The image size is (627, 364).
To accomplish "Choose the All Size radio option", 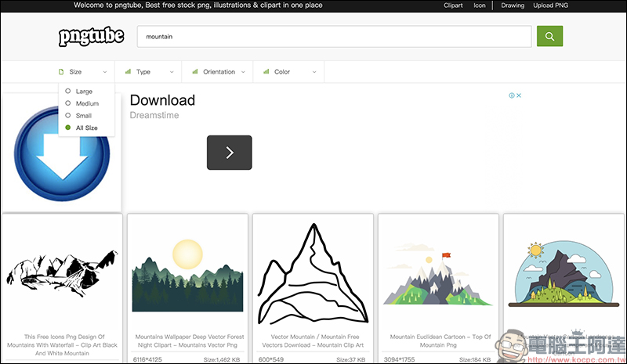I will (68, 128).
